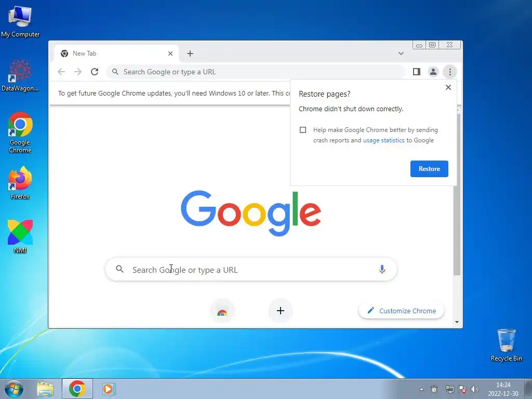The image size is (532, 399).
Task: Click the network tray icon
Action: [x=449, y=389]
